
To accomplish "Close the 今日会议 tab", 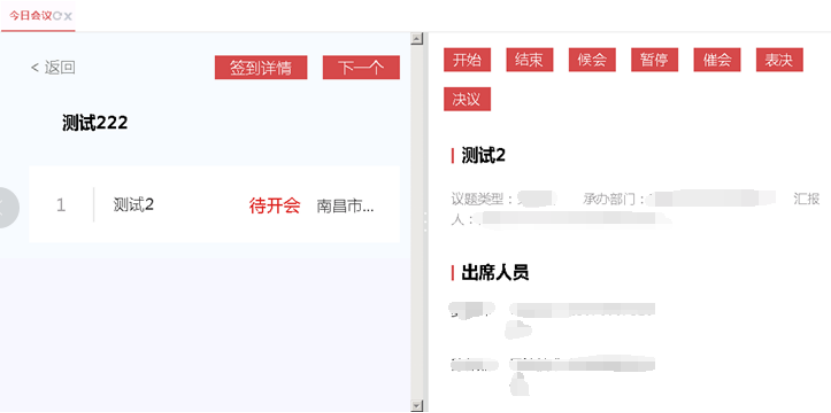I will (68, 16).
